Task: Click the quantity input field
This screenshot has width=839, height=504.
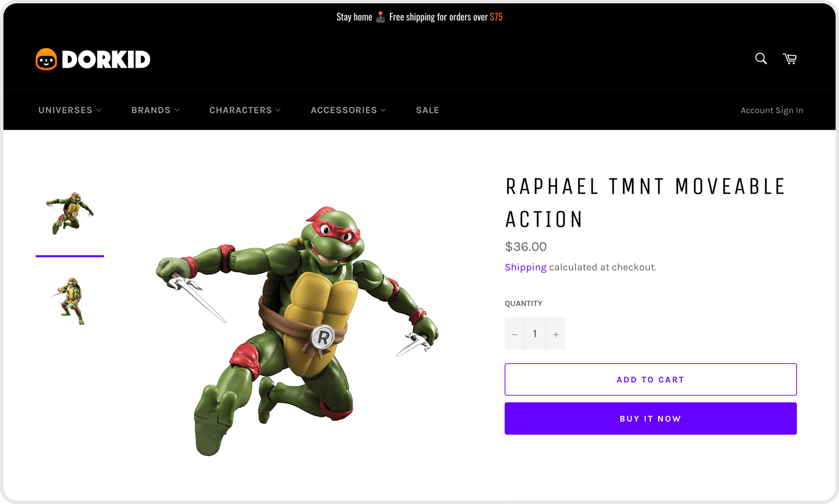Action: [535, 334]
